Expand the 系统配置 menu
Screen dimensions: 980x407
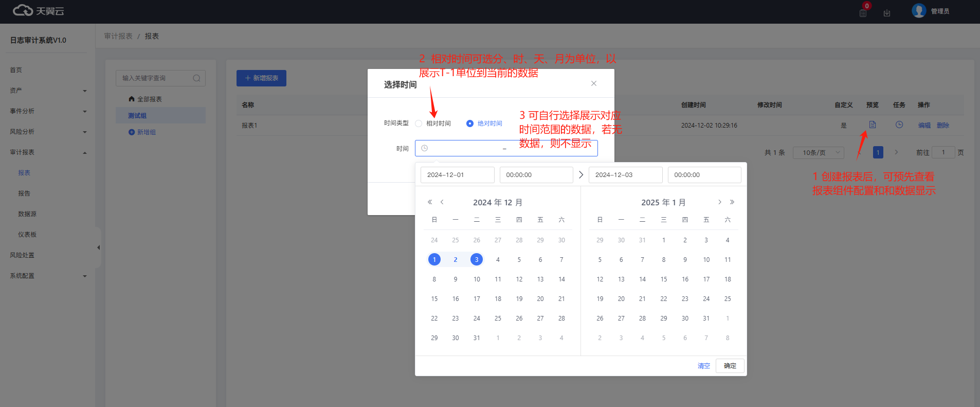click(x=47, y=276)
